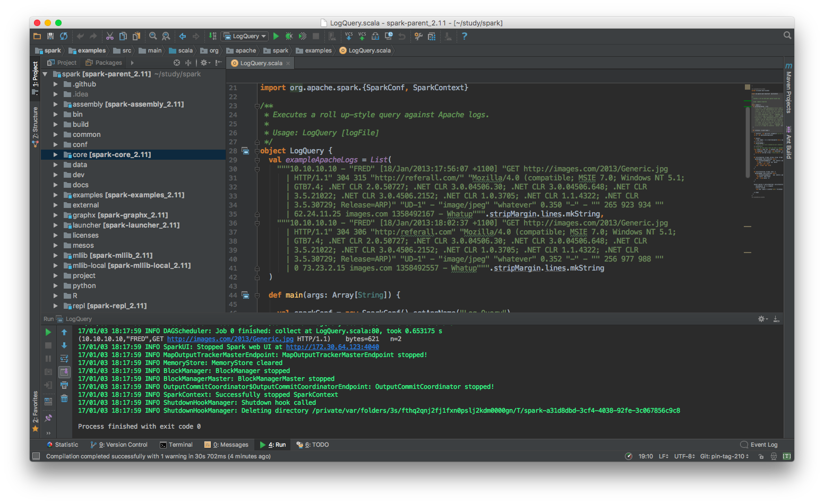Rerun LogQuery from the Run panel

pos(48,332)
